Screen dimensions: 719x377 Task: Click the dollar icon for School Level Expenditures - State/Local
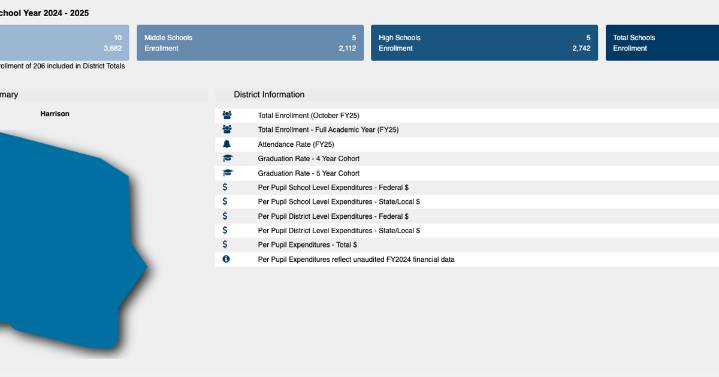(225, 201)
